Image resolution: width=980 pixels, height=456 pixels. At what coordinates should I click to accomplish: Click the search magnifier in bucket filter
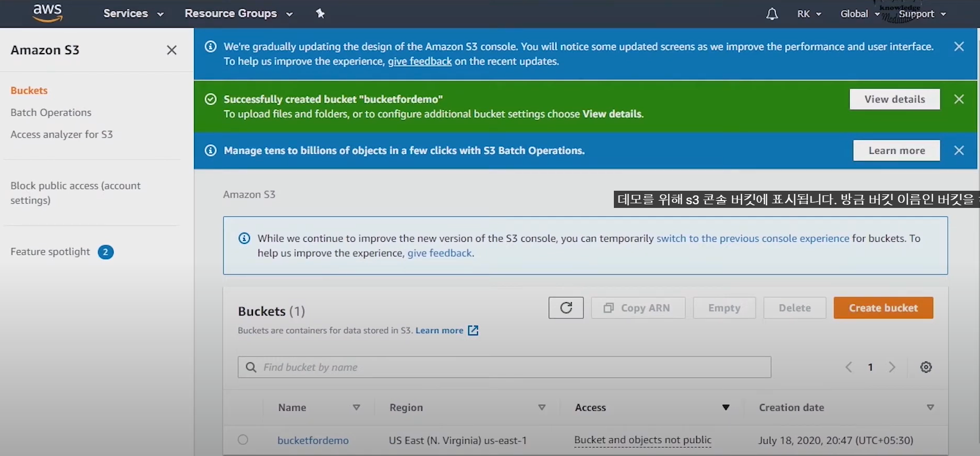point(251,367)
